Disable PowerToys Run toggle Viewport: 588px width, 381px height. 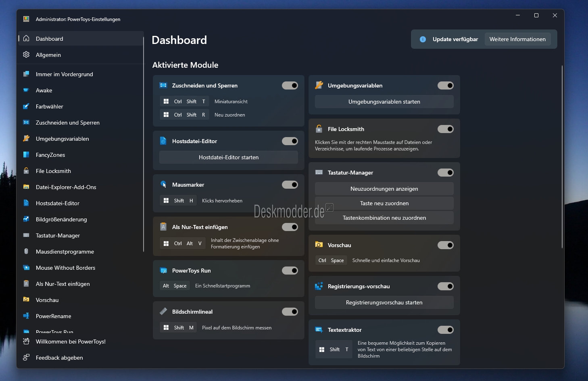[290, 271]
